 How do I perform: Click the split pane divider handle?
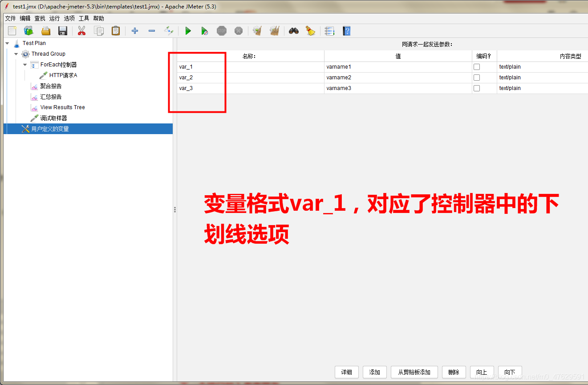(175, 209)
